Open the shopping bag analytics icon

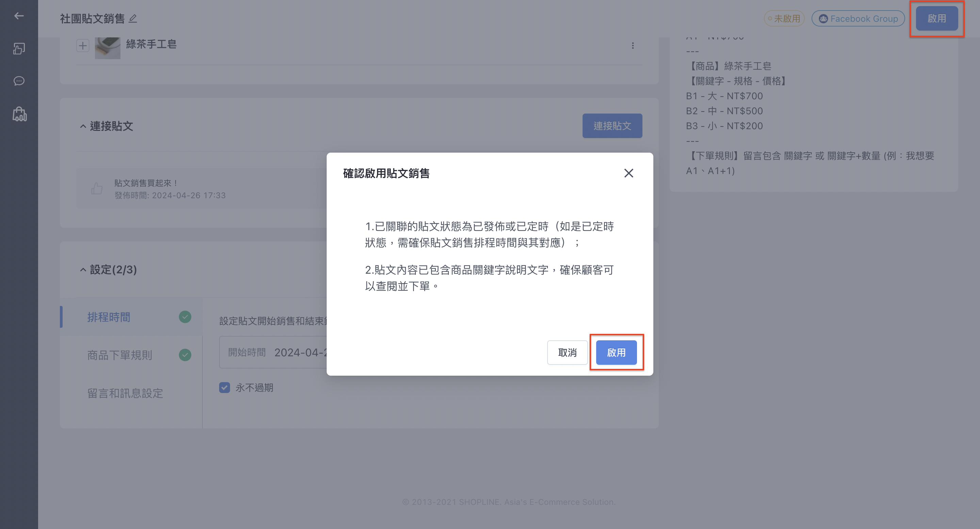click(19, 114)
